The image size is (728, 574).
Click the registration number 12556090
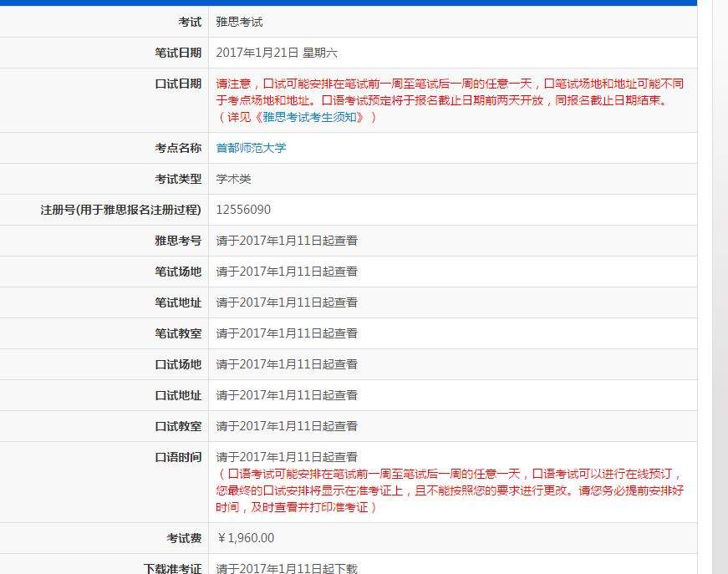pyautogui.click(x=243, y=210)
